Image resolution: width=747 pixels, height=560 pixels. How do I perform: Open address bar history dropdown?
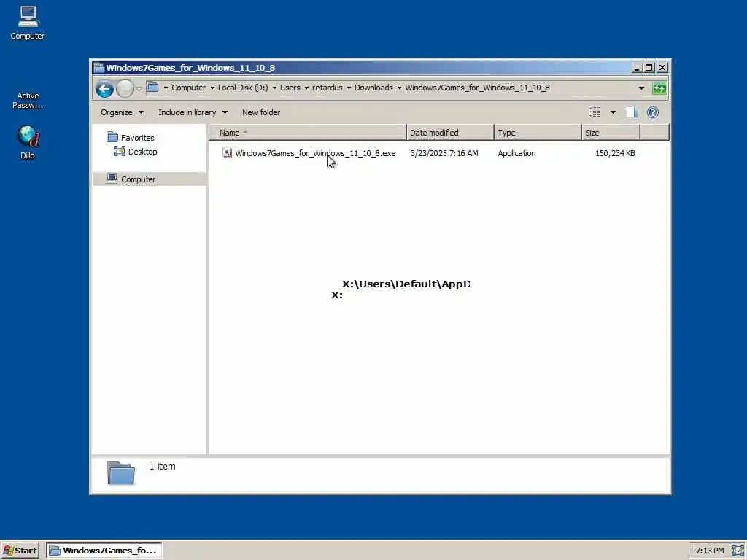click(641, 88)
